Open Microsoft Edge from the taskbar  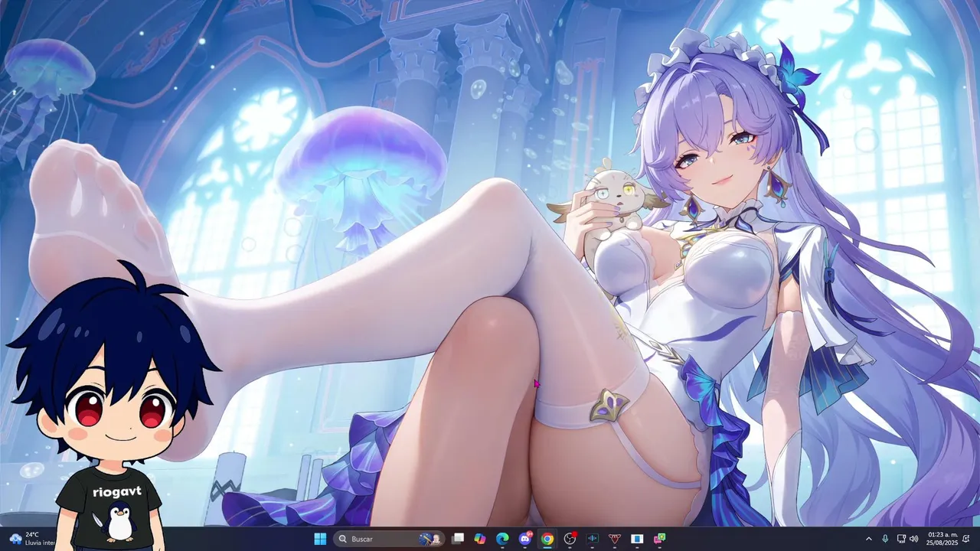502,539
